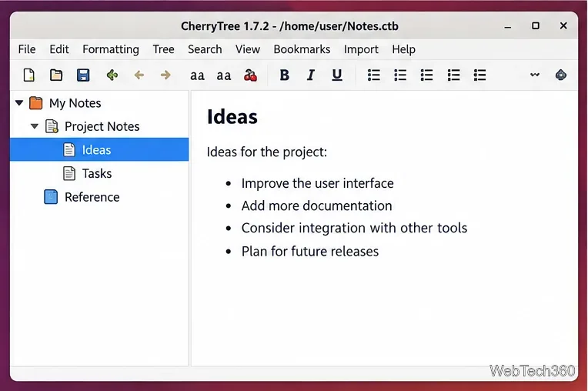Open the Edit menu
Viewport: 588px width, 391px height.
point(59,49)
